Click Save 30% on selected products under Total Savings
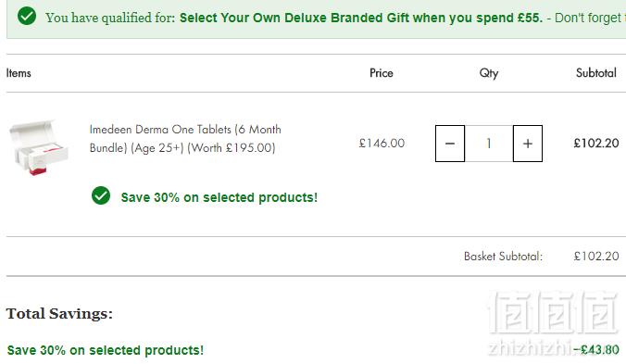 (106, 350)
